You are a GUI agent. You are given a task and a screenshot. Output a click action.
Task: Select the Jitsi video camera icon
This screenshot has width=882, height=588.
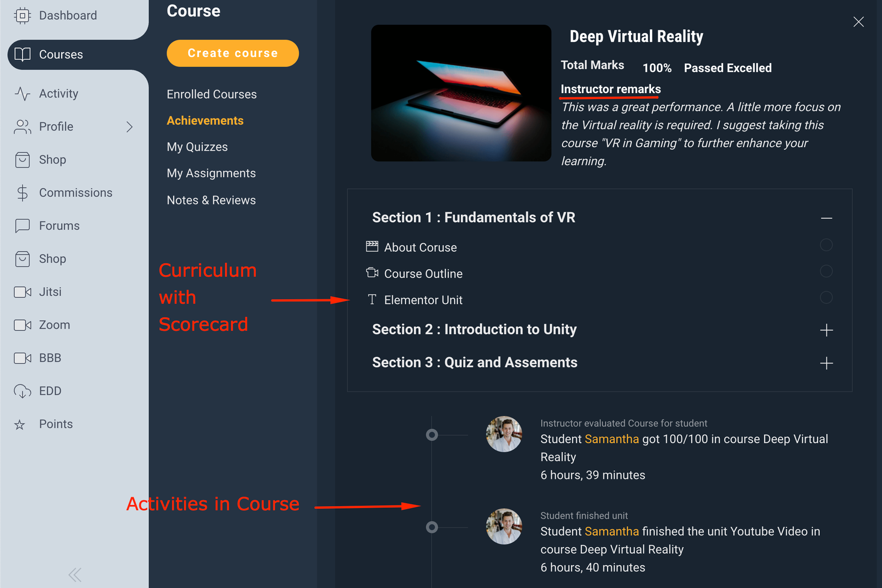pyautogui.click(x=22, y=292)
